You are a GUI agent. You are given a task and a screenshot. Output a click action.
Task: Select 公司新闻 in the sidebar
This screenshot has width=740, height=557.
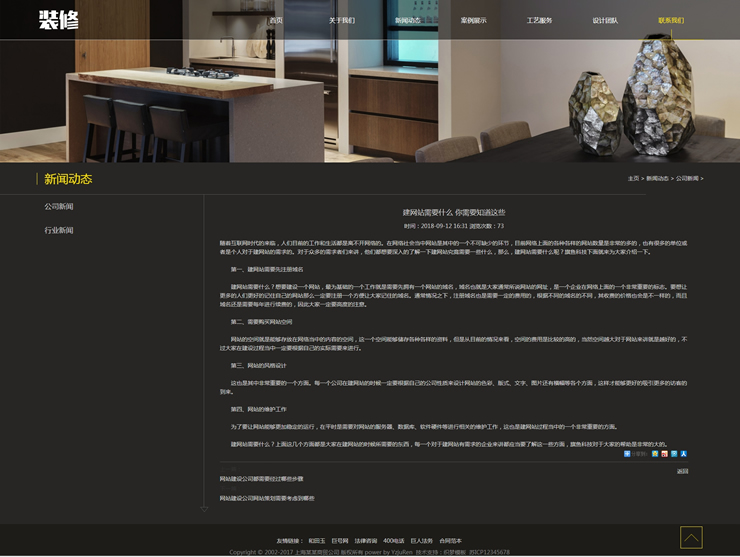tap(59, 206)
